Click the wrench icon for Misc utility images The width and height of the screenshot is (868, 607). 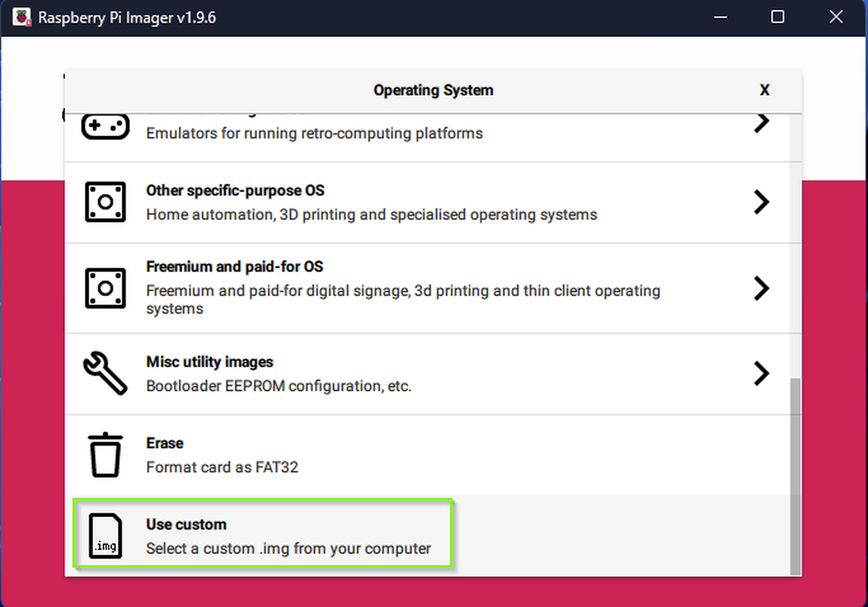[x=105, y=373]
